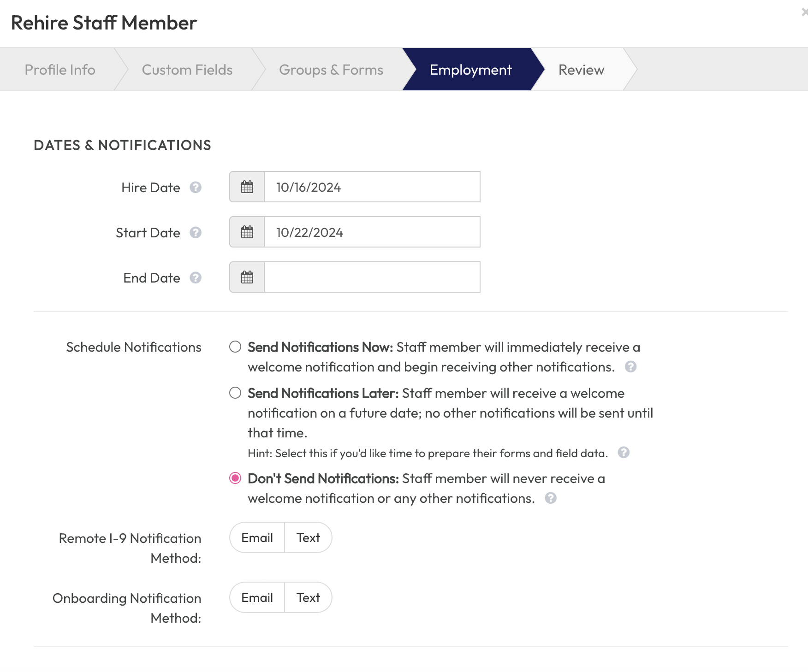The height and width of the screenshot is (672, 808).
Task: Click the End Date help icon
Action: 196,278
